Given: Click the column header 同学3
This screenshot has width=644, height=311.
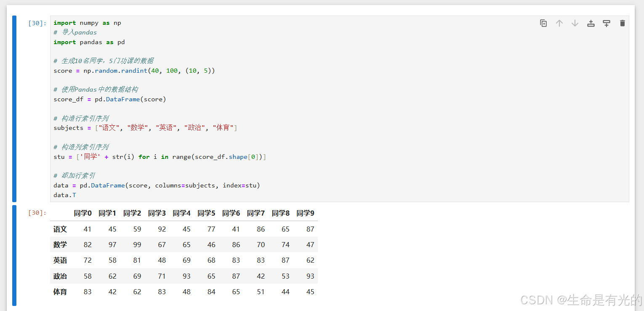Looking at the screenshot, I should pyautogui.click(x=157, y=213).
